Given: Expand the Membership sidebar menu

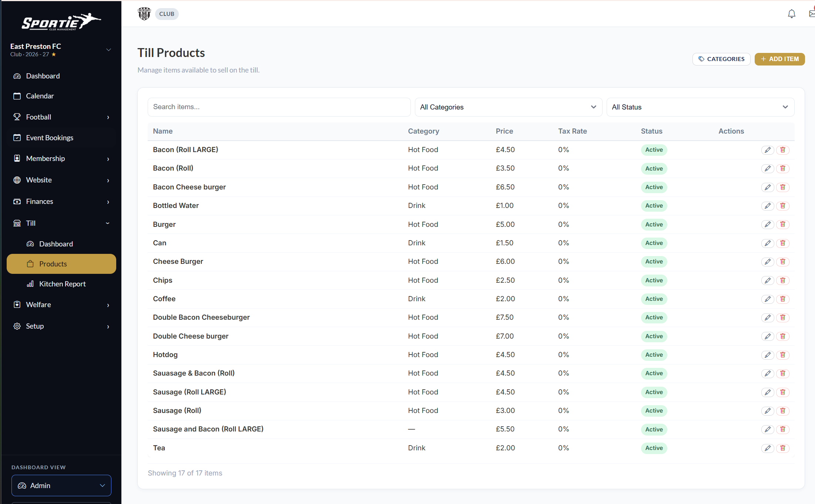Looking at the screenshot, I should [x=61, y=158].
